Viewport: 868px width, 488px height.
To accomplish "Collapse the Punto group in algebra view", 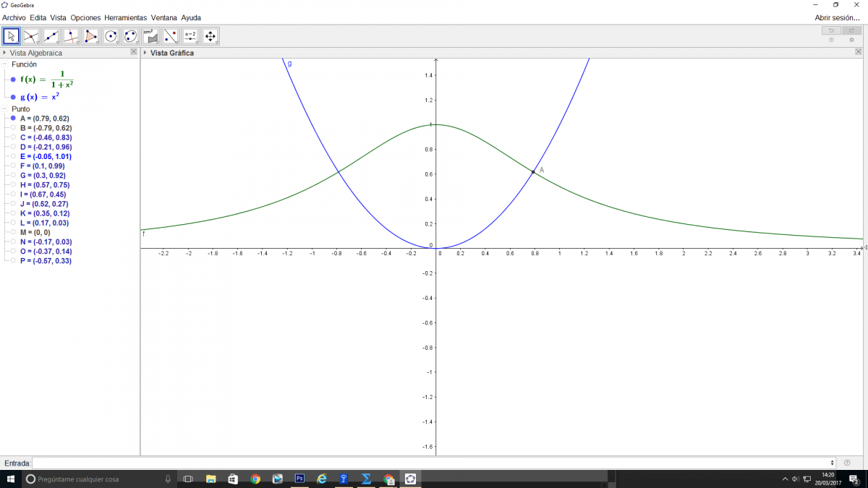I will (6, 109).
